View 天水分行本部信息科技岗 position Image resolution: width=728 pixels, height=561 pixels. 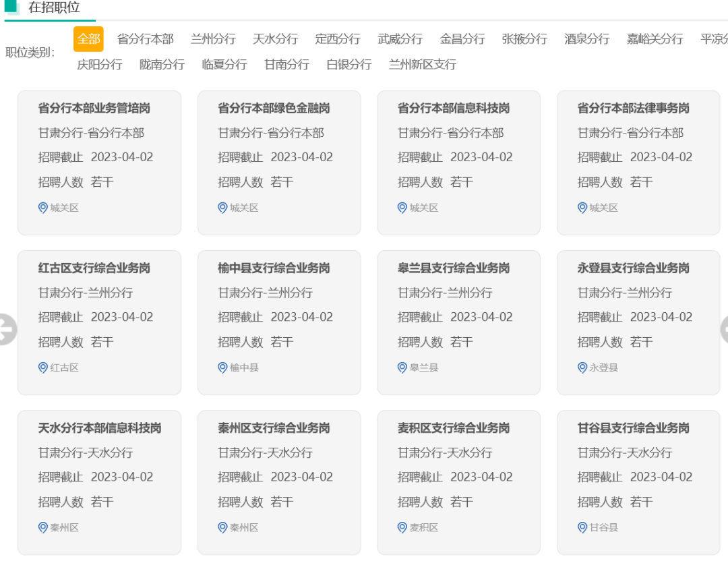(100, 428)
